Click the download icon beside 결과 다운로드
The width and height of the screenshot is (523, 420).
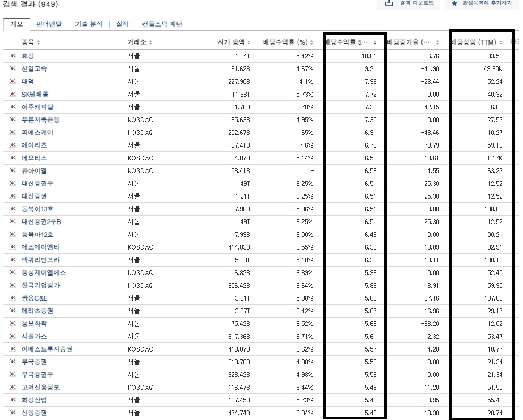pos(389,3)
